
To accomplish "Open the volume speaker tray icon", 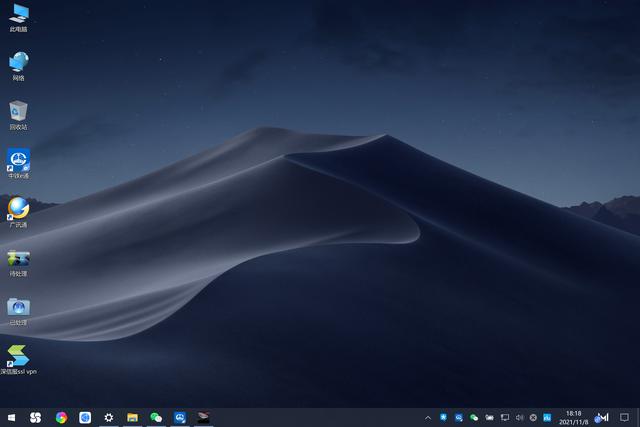I will 519,418.
